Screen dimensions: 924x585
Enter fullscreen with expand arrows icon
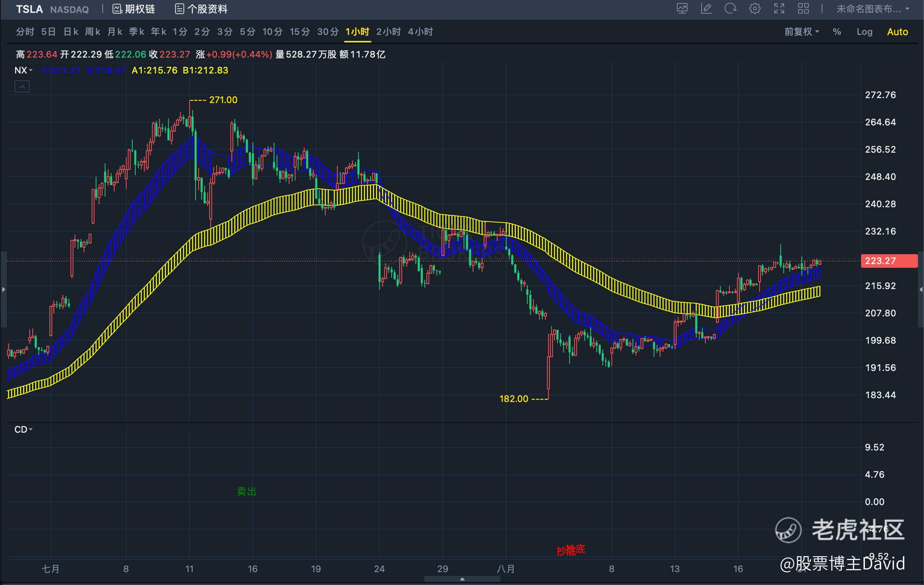pos(779,8)
